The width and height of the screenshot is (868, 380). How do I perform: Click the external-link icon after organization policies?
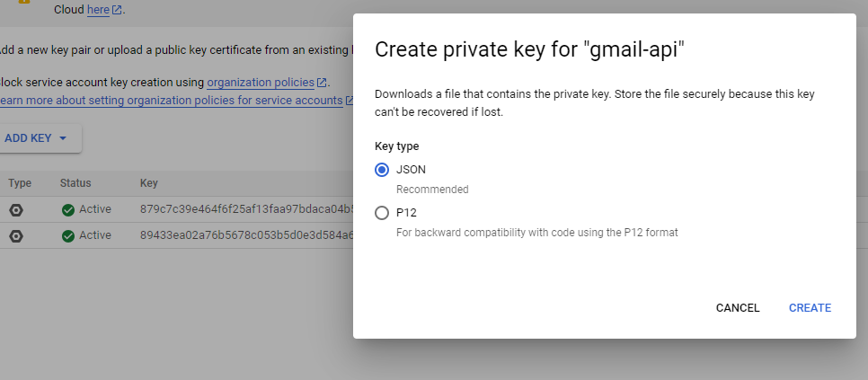coord(322,83)
